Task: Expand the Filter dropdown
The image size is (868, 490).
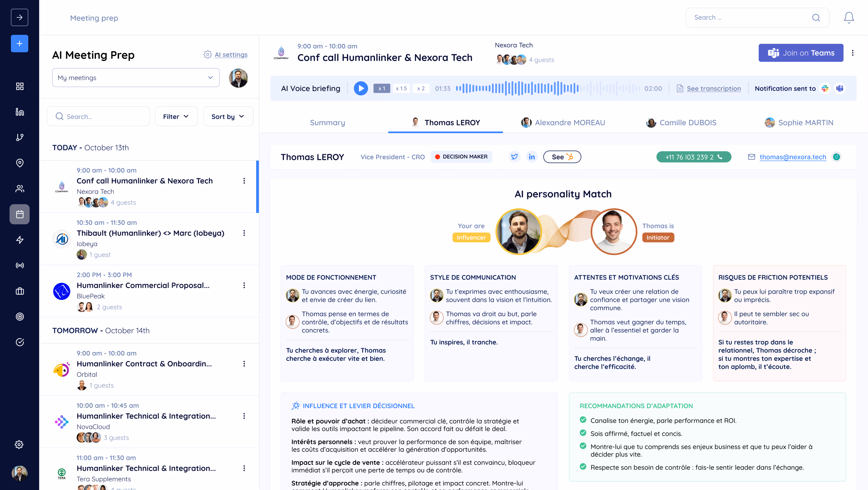Action: tap(176, 116)
